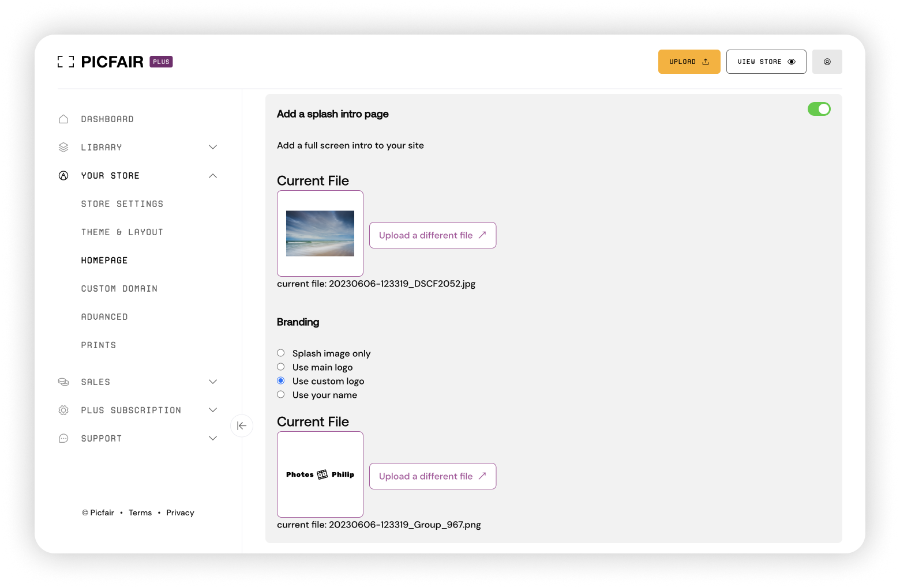Select the Splash image only option

281,353
